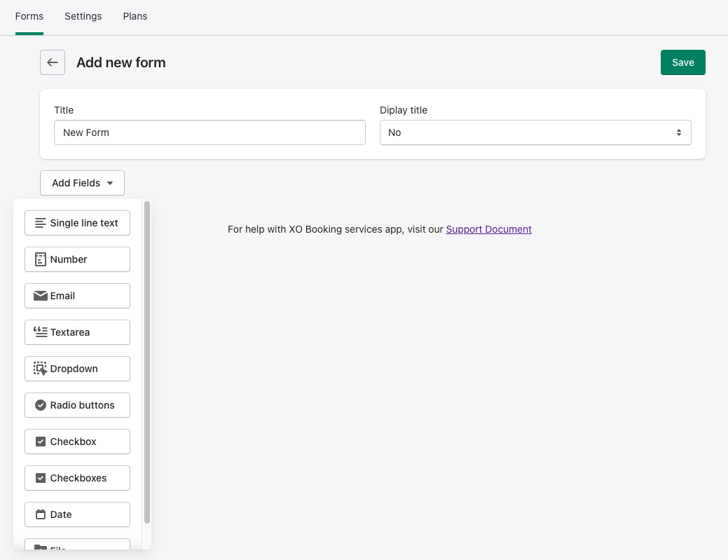Image resolution: width=728 pixels, height=560 pixels.
Task: Click the Email envelope icon
Action: [x=41, y=296]
